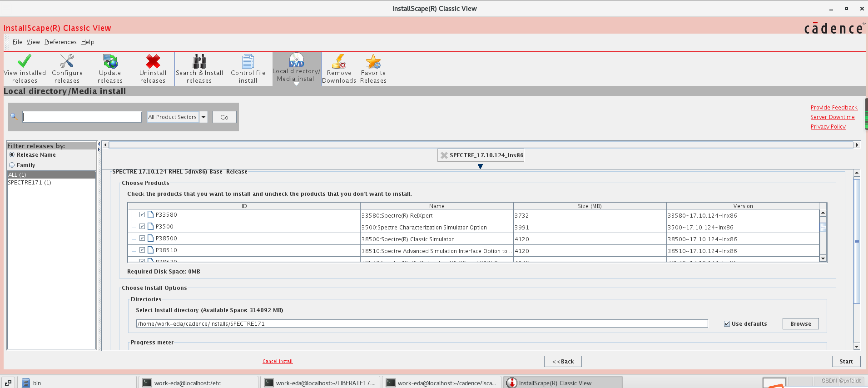The image size is (868, 388).
Task: Click the products table scroll down arrow
Action: pyautogui.click(x=823, y=259)
